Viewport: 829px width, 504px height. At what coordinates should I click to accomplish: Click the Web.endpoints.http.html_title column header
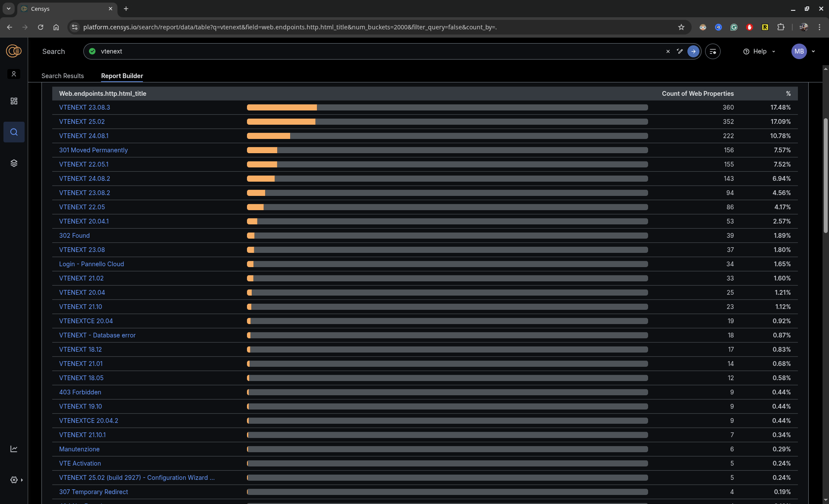(103, 94)
